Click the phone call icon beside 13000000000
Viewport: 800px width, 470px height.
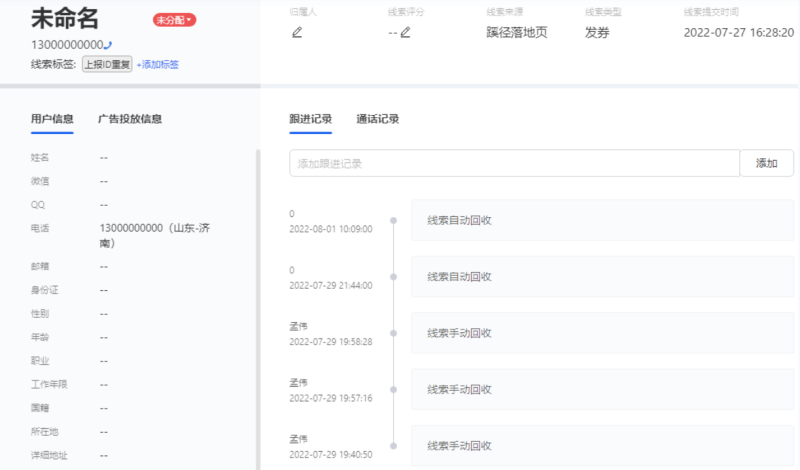108,45
